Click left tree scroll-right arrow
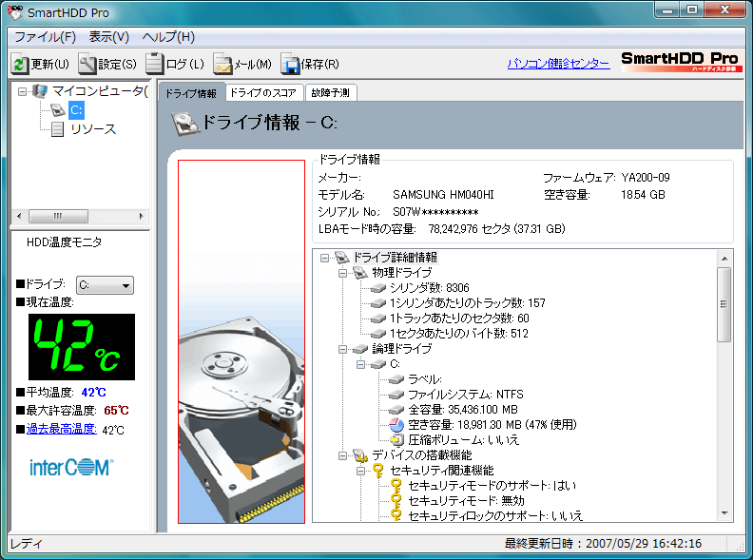Viewport: 753px width, 560px height. [141, 216]
